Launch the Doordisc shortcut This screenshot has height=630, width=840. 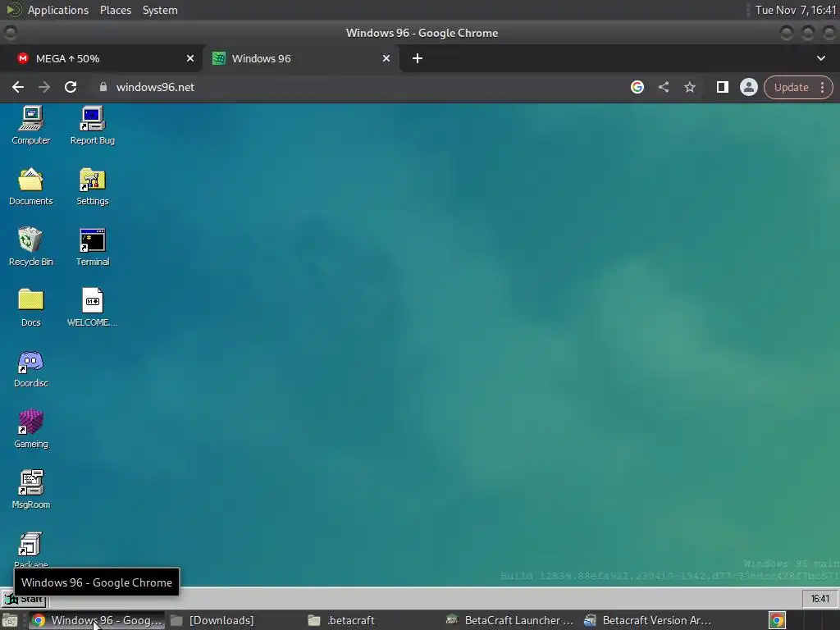(x=31, y=368)
